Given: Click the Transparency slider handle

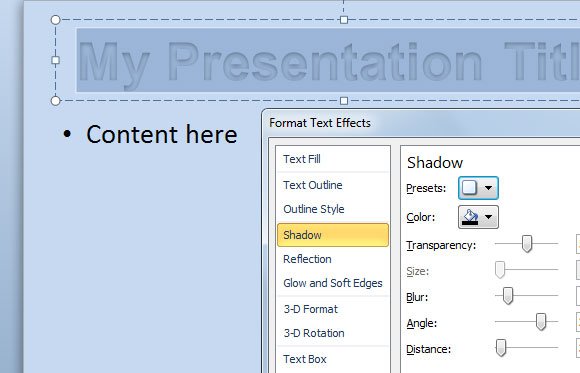Looking at the screenshot, I should (x=527, y=244).
